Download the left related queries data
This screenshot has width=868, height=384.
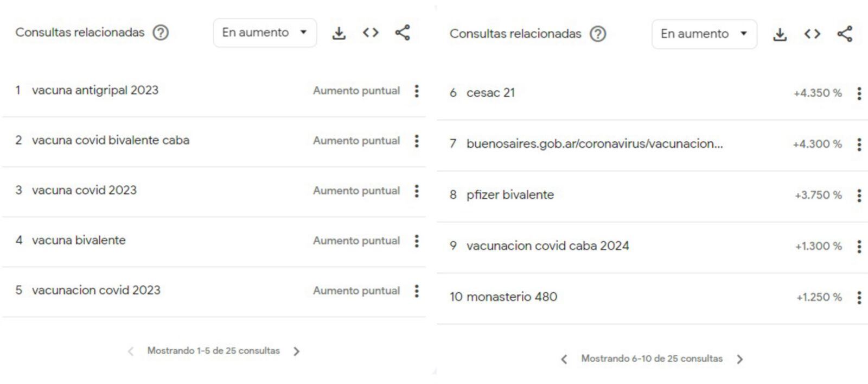click(x=339, y=33)
